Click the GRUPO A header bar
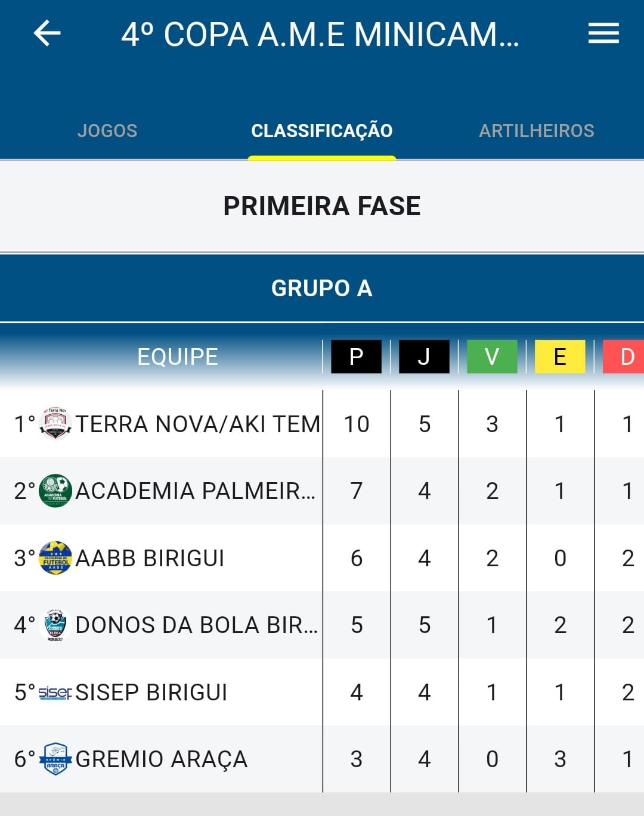 pyautogui.click(x=322, y=288)
